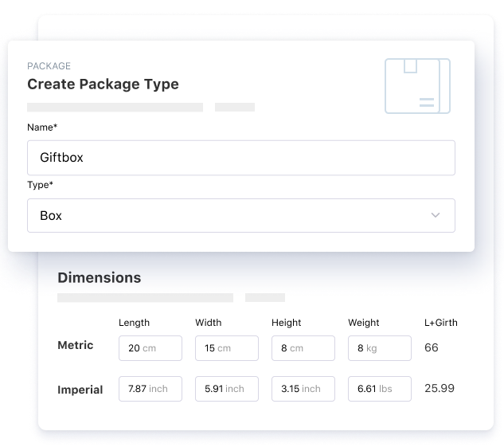Click the Metric Weight field 8 kg

click(380, 348)
